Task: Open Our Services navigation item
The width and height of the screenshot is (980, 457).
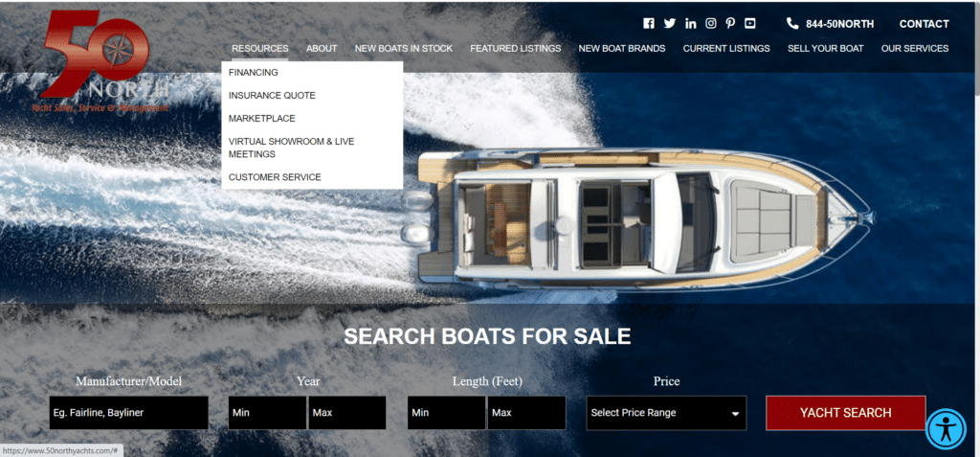Action: point(915,48)
